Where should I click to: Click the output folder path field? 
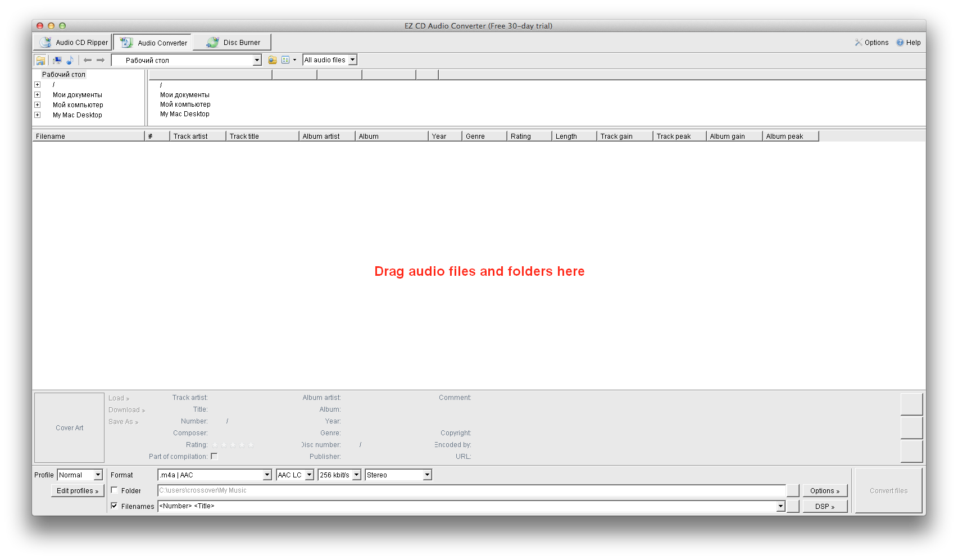coord(471,490)
